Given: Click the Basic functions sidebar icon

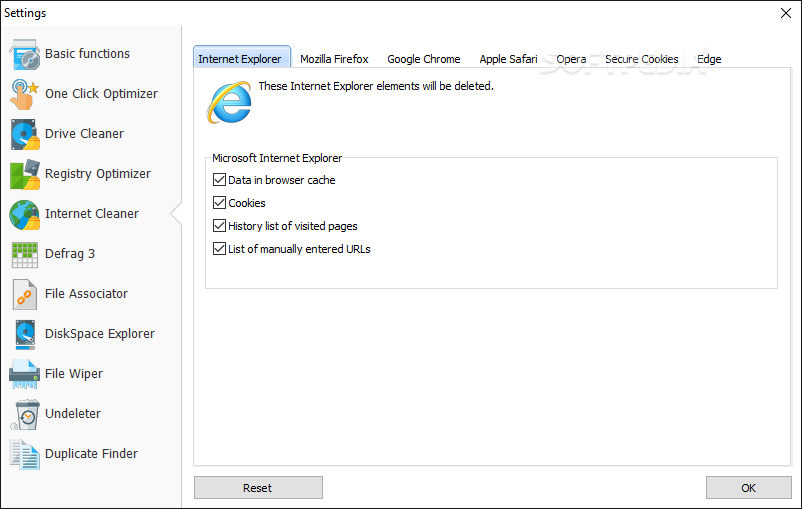Looking at the screenshot, I should coord(25,54).
